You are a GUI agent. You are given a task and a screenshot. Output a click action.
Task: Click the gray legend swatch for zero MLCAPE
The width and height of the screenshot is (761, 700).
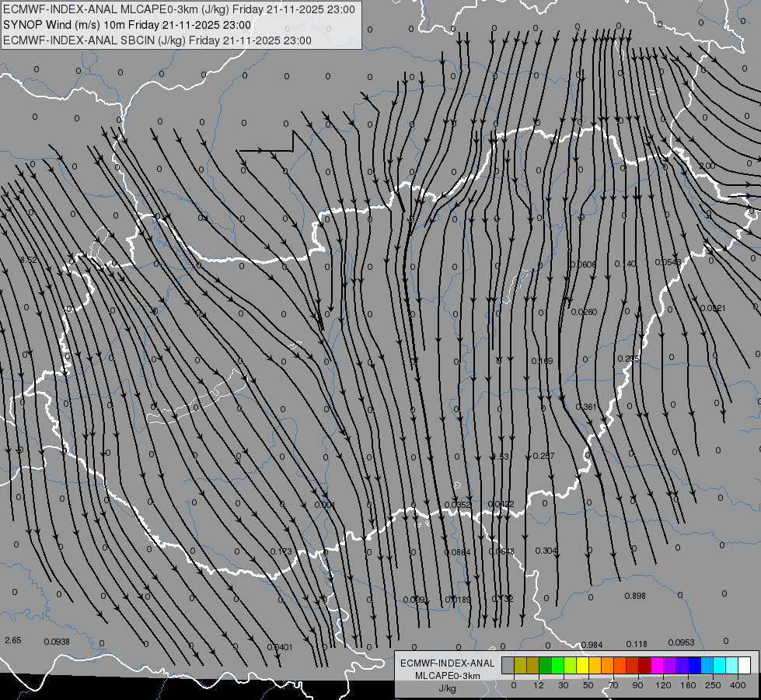pos(508,666)
